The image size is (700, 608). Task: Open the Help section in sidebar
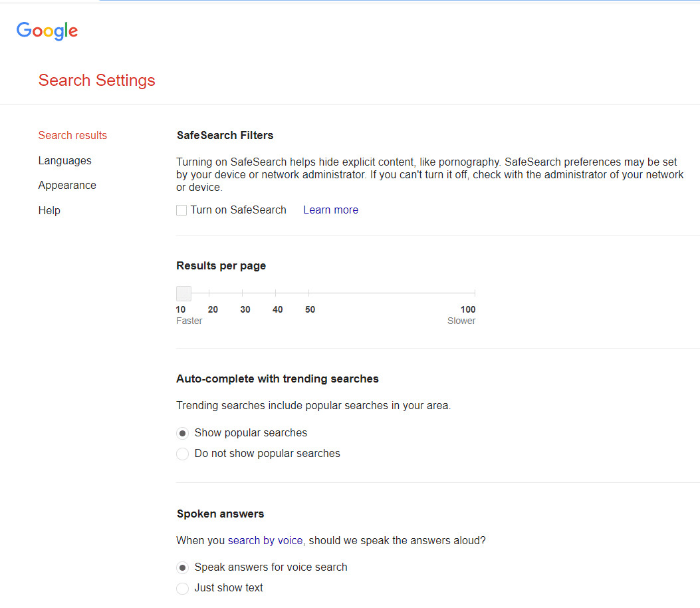pos(49,210)
